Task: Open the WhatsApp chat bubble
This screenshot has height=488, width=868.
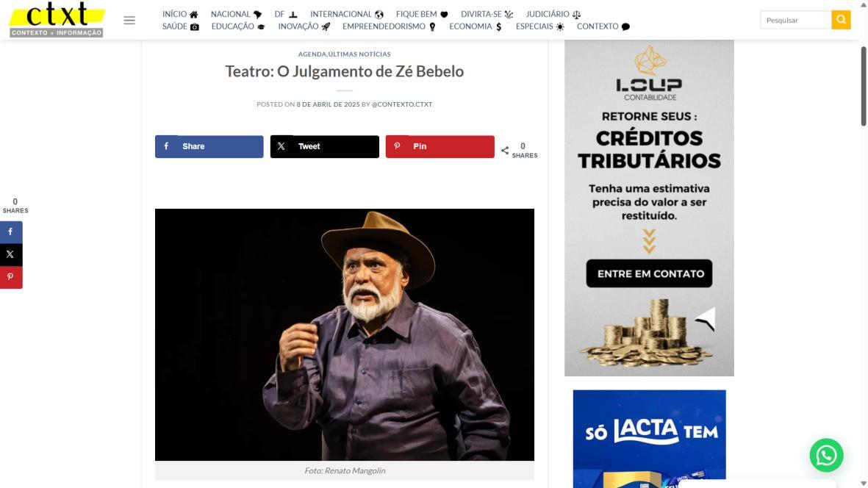Action: click(826, 455)
